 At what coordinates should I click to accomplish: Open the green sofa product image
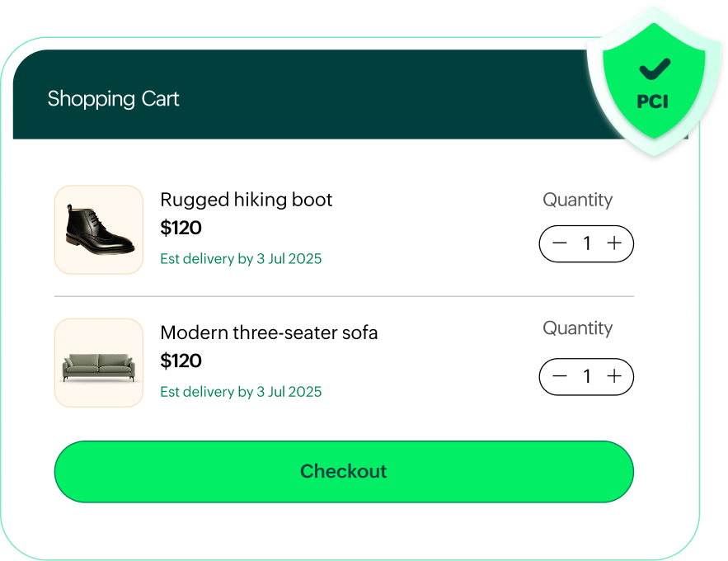99,363
